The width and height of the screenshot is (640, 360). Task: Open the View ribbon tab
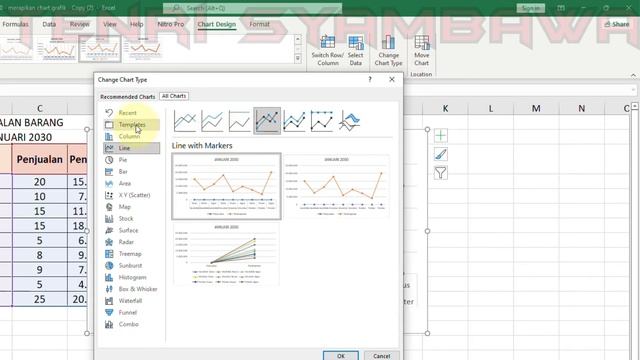[109, 24]
